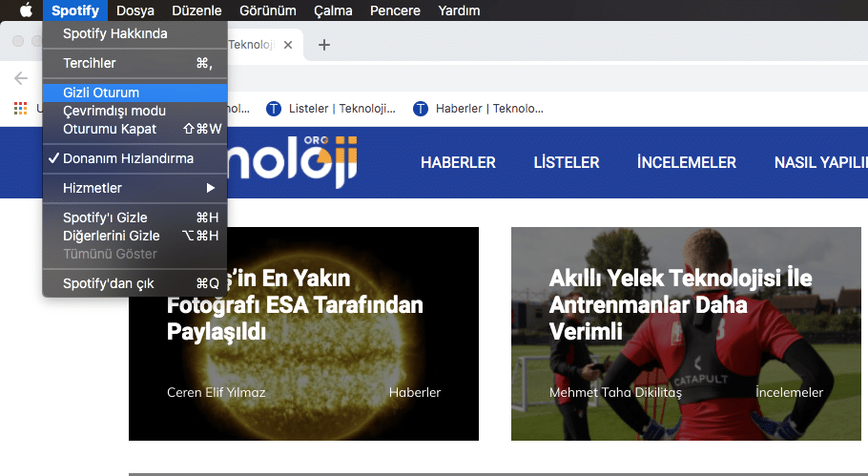Open the Pencere menu
This screenshot has height=476, width=868.
pyautogui.click(x=395, y=10)
